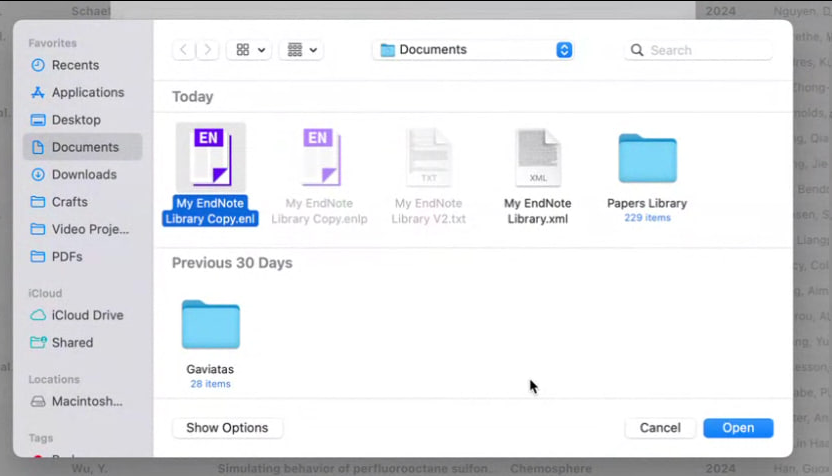Go forward with the right chevron button
The width and height of the screenshot is (832, 476).
[x=208, y=50]
